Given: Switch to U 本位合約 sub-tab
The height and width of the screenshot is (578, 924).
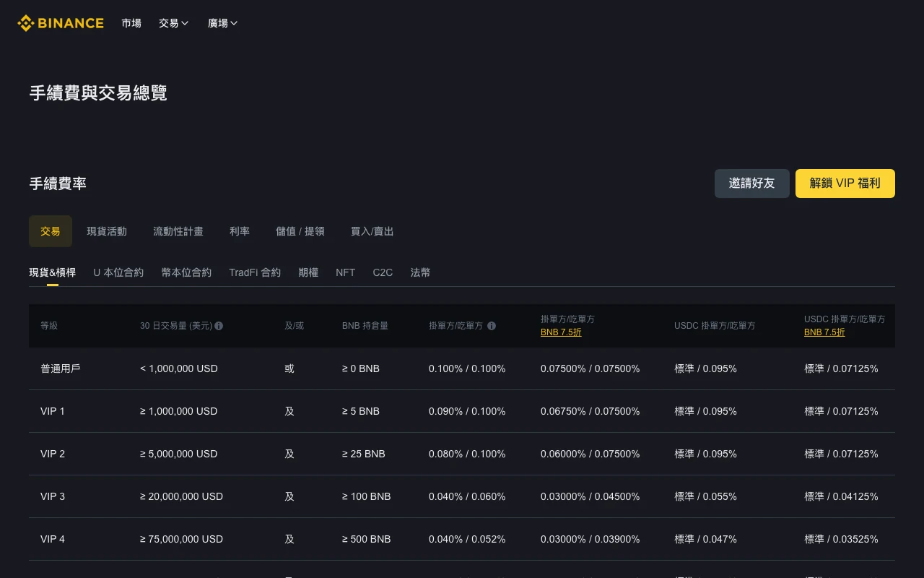Looking at the screenshot, I should tap(118, 272).
